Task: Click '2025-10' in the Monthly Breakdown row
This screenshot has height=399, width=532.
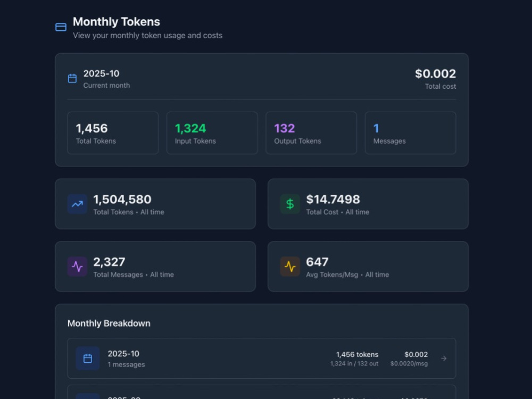Action: pos(123,354)
